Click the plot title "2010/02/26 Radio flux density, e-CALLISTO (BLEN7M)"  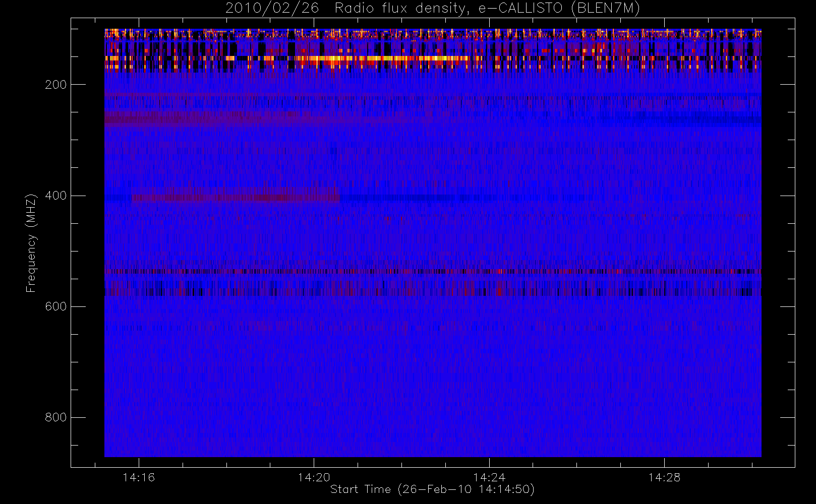tap(433, 9)
